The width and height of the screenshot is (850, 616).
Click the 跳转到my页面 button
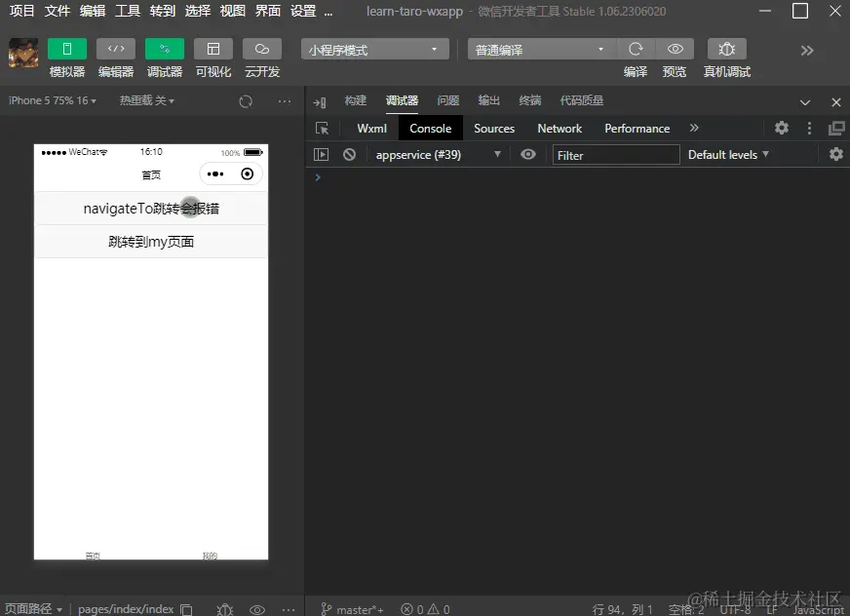pos(150,241)
